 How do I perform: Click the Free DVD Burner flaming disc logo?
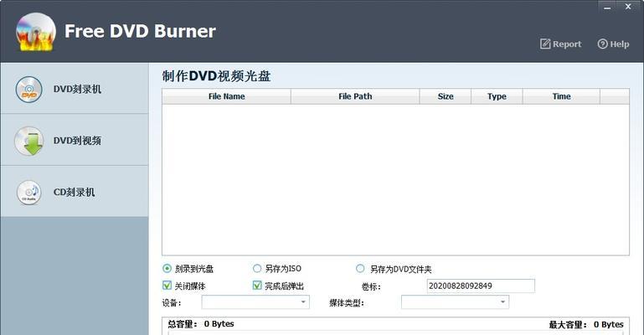pyautogui.click(x=36, y=32)
